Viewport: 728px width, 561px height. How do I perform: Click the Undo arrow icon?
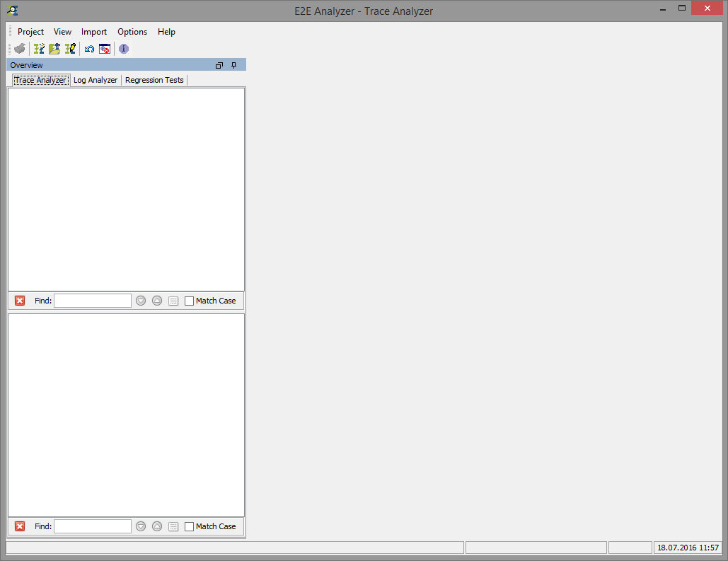point(89,48)
